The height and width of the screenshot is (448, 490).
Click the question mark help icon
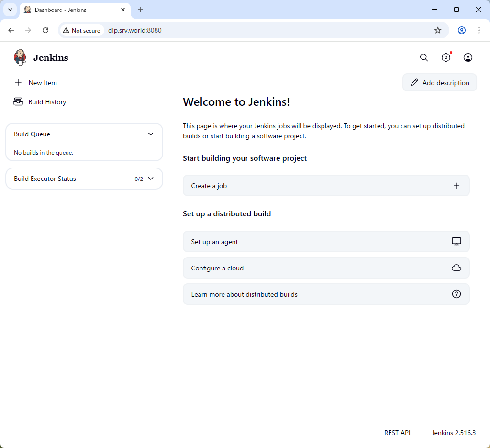[457, 294]
